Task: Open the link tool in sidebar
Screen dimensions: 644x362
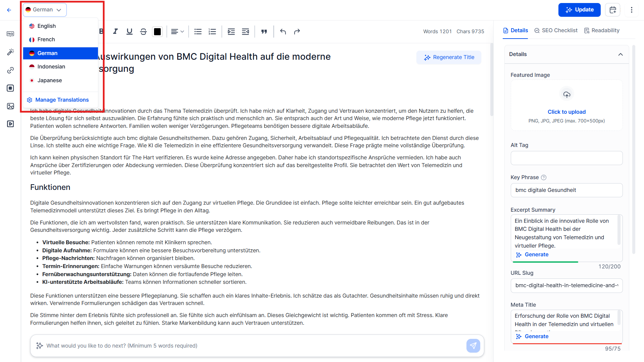Action: click(x=10, y=70)
